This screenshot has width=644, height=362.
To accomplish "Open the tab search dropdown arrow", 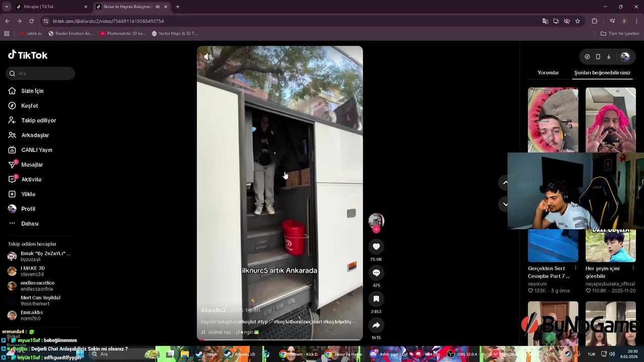I will [x=7, y=7].
